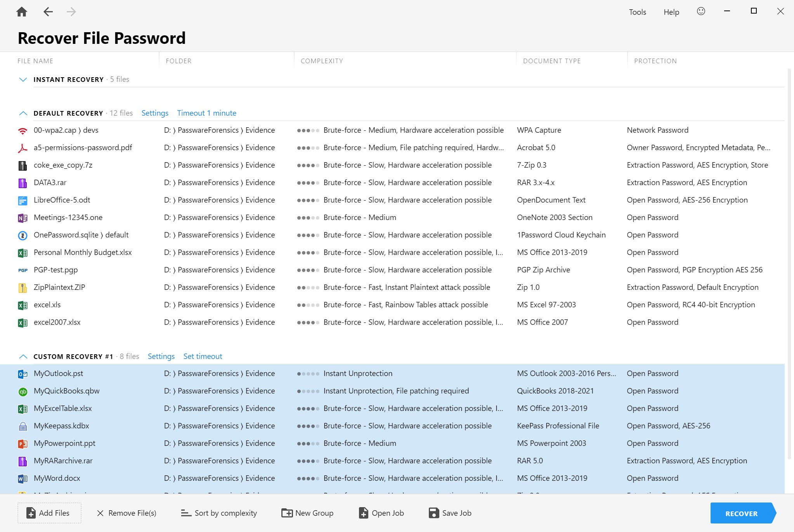Select the file name a5-permissions-password.pdf
Viewport: 794px width, 532px height.
(83, 147)
